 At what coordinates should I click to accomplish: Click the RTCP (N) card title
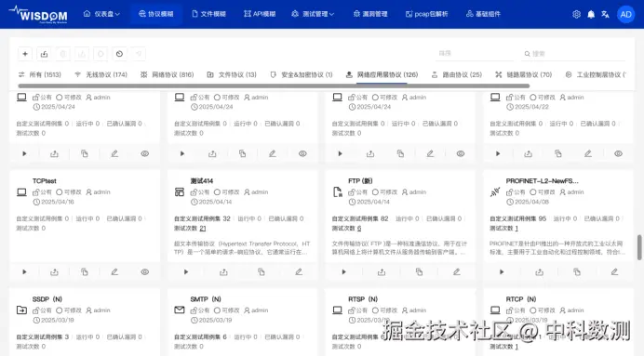(521, 299)
